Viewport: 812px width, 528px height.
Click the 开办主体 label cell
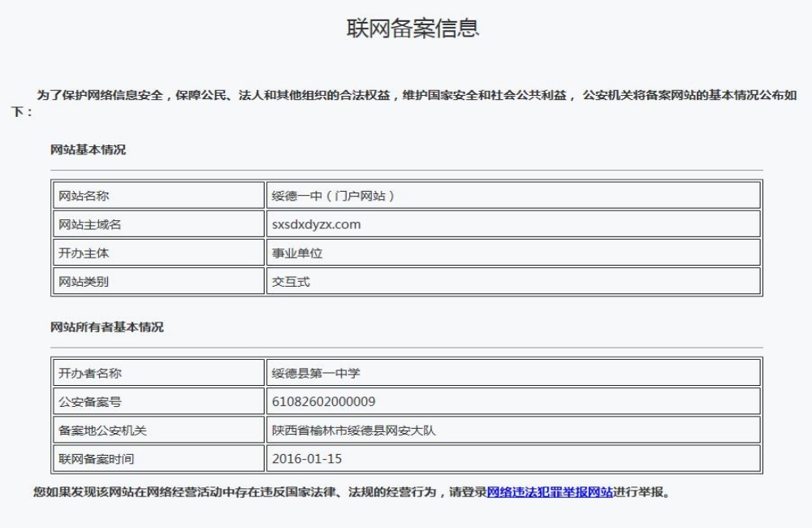pos(158,253)
